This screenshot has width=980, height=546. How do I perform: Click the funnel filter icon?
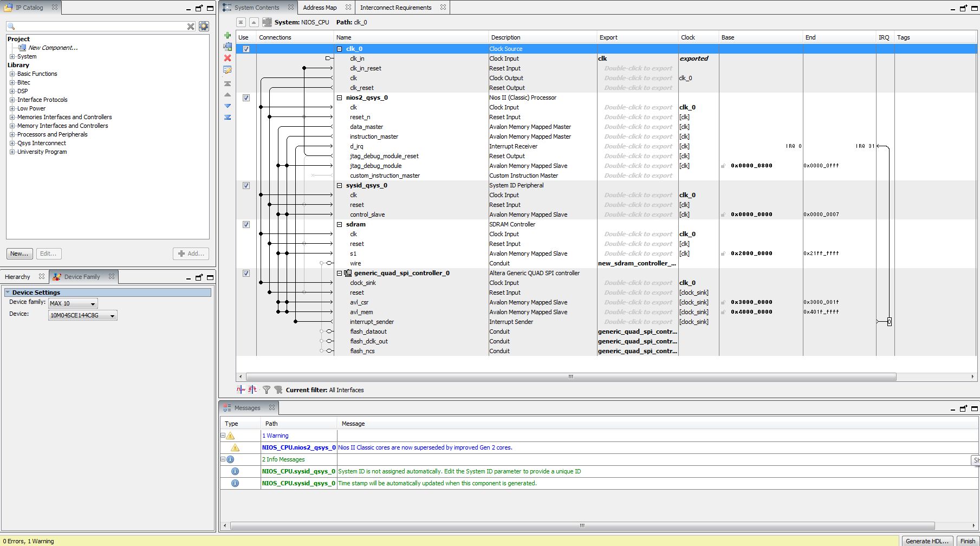(x=267, y=389)
